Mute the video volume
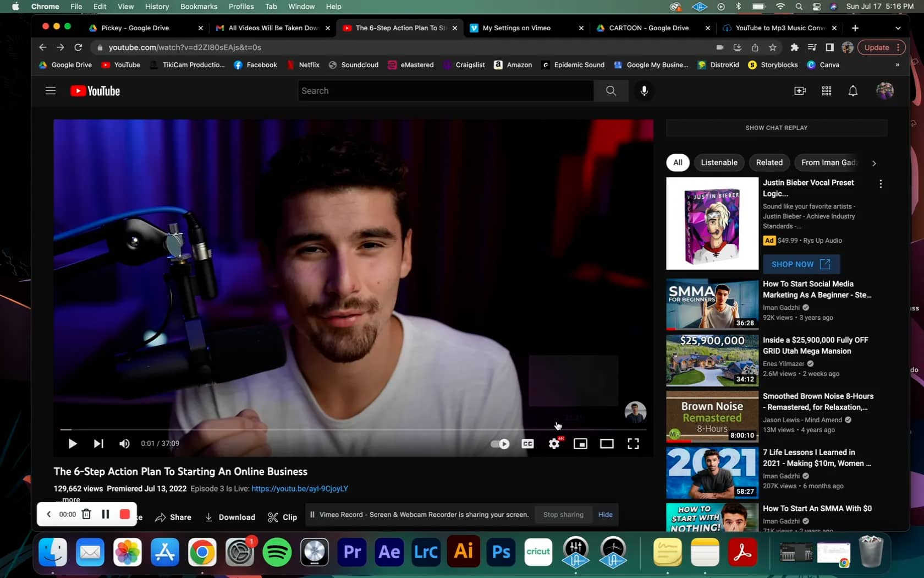The image size is (924, 578). click(124, 444)
